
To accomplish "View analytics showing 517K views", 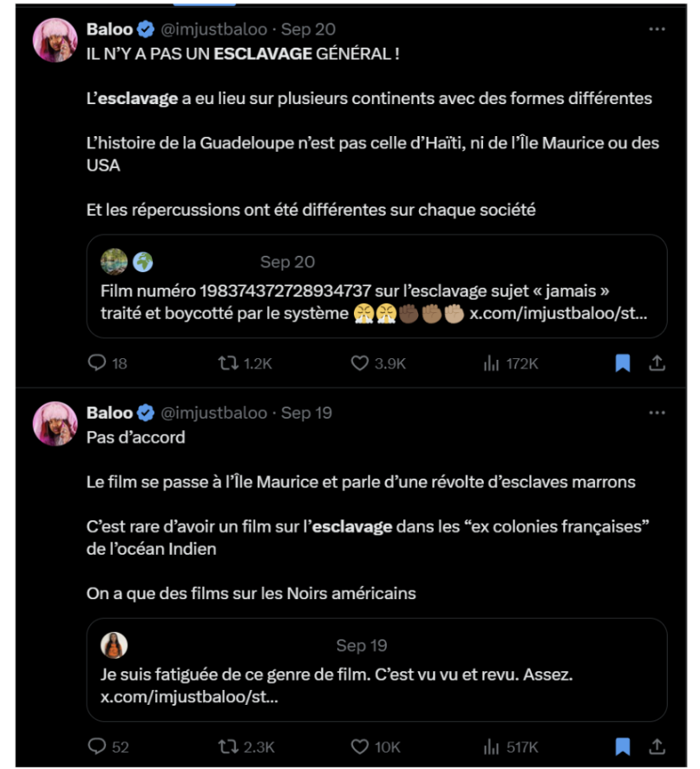I will [492, 746].
